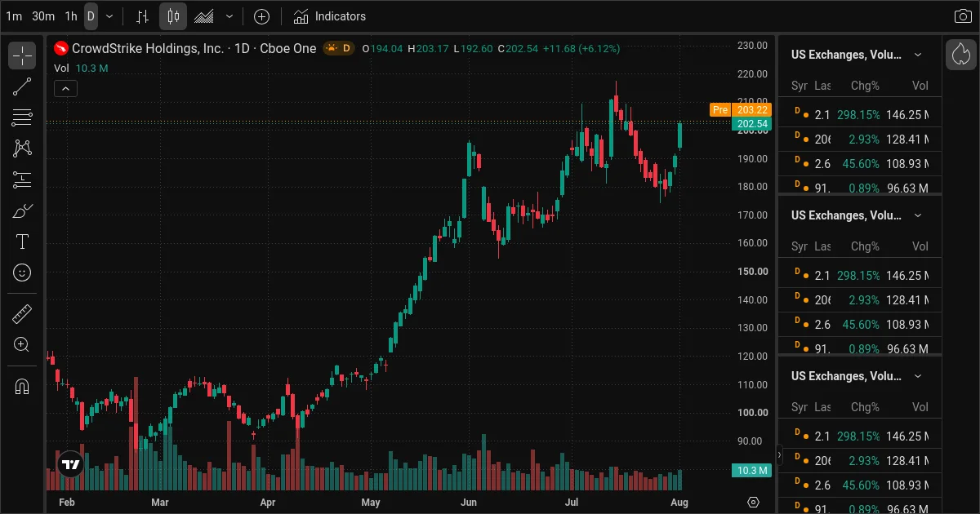Click the May label on time axis

[x=371, y=502]
